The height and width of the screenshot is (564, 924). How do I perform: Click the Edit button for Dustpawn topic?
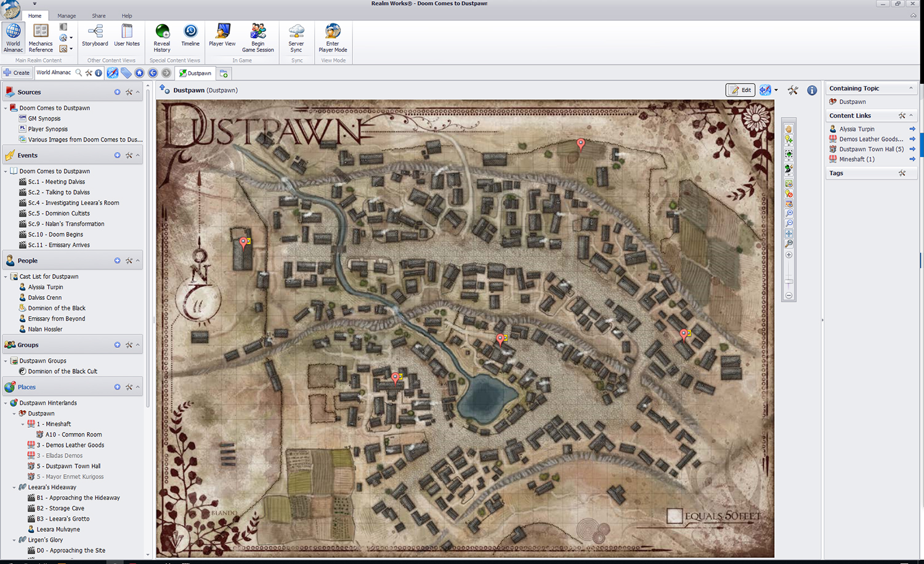[740, 90]
